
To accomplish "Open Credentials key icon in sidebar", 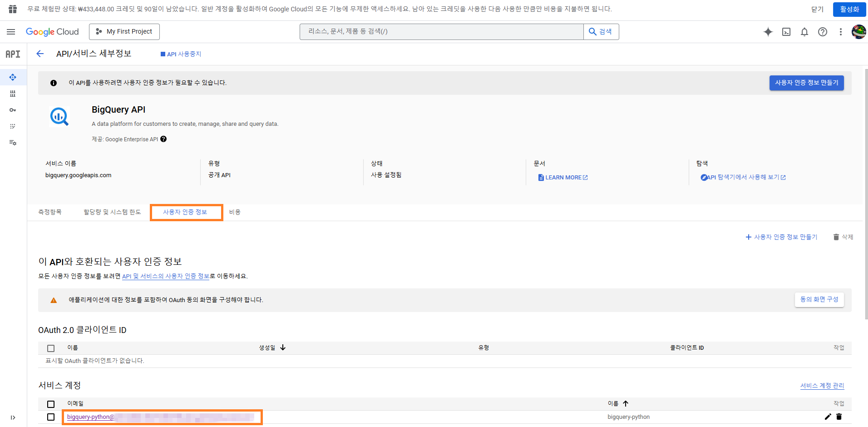I will point(13,110).
